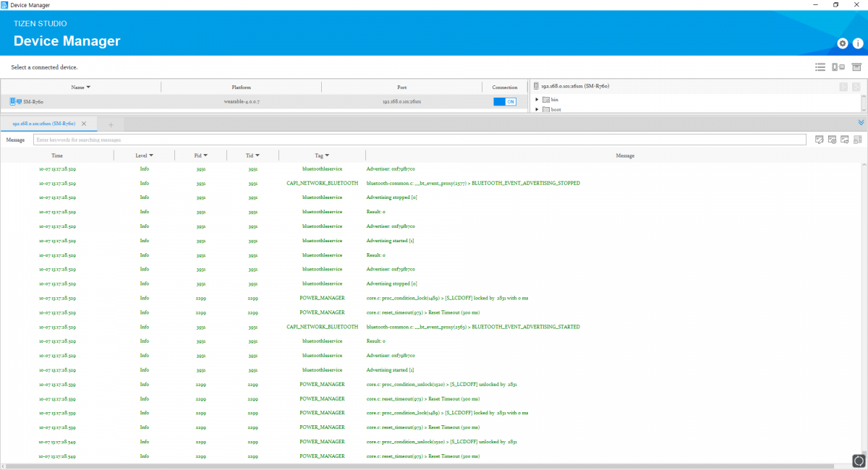Viewport: 868px width, 470px height.
Task: Add a new log tab with plus
Action: [x=111, y=124]
